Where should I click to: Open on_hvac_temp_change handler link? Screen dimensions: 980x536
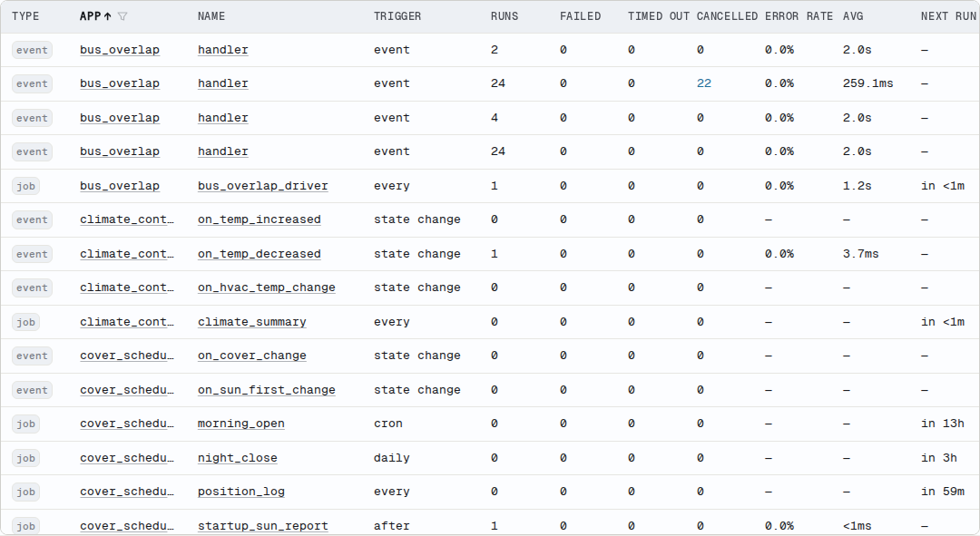coord(266,288)
